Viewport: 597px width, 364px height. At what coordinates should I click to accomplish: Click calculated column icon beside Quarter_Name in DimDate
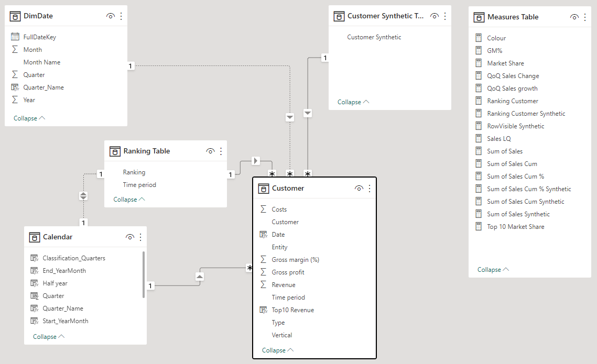coord(15,87)
